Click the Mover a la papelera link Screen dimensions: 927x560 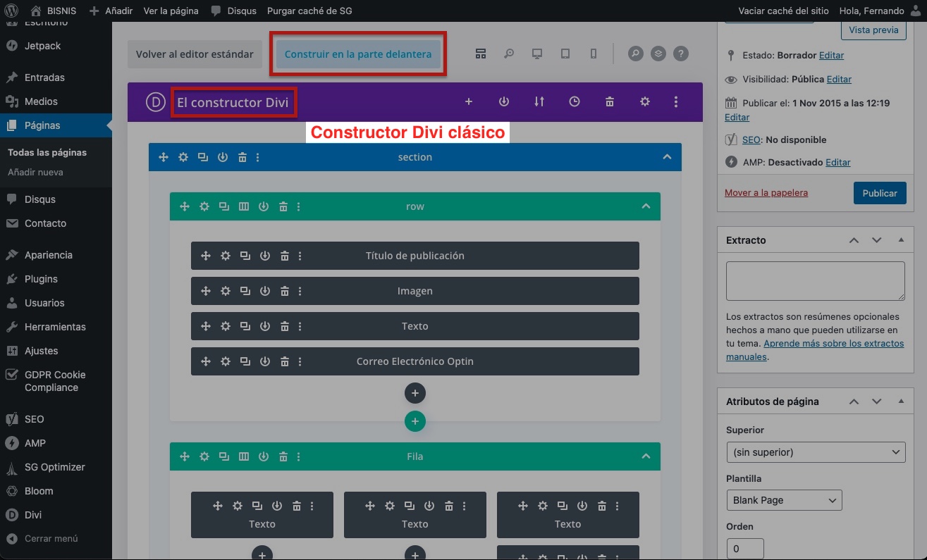766,192
